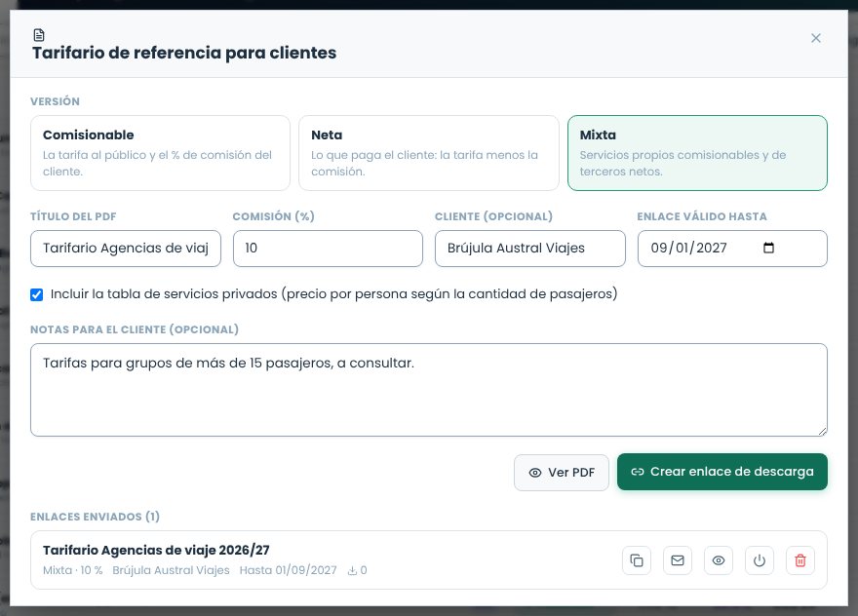858x616 pixels.
Task: Click Crear enlace de descarga button
Action: 722,472
